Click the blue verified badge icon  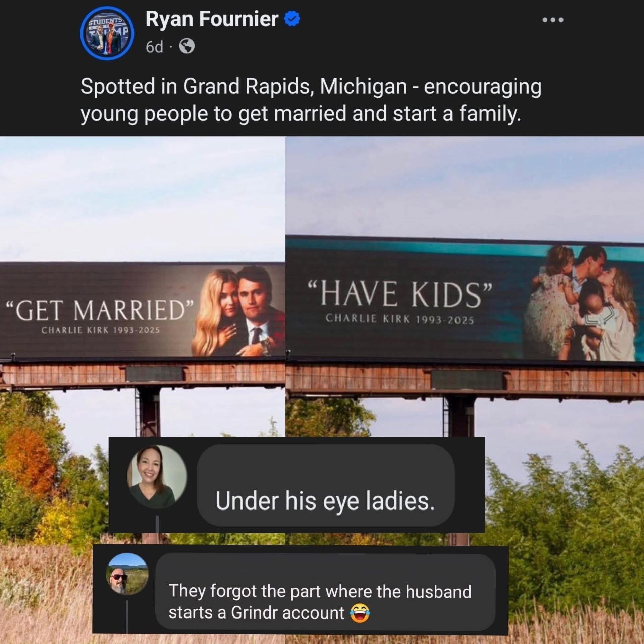292,19
